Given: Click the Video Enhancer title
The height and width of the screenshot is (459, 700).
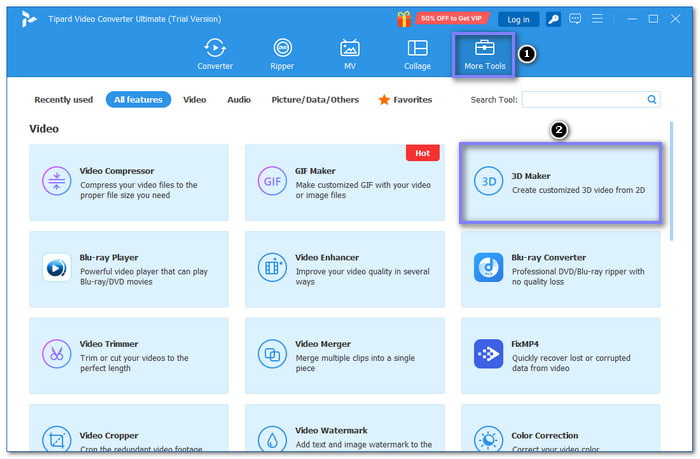Looking at the screenshot, I should 327,258.
